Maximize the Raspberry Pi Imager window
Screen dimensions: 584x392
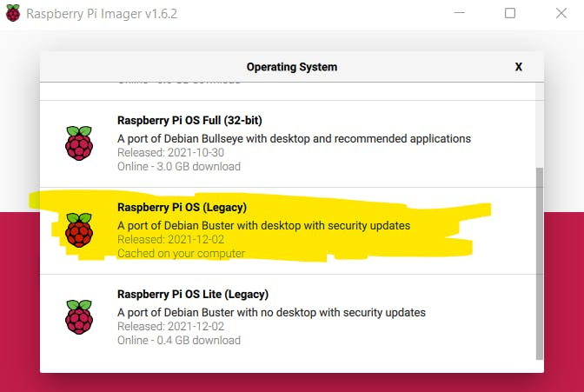coord(510,14)
